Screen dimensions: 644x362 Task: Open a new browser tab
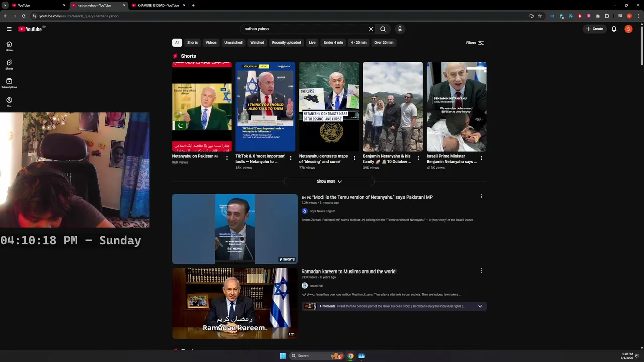coord(193,5)
